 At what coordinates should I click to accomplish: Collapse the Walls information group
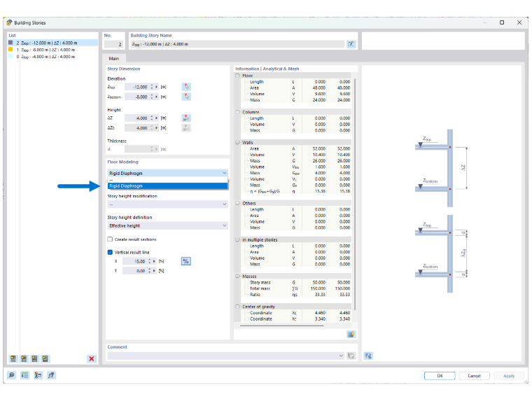tap(237, 143)
